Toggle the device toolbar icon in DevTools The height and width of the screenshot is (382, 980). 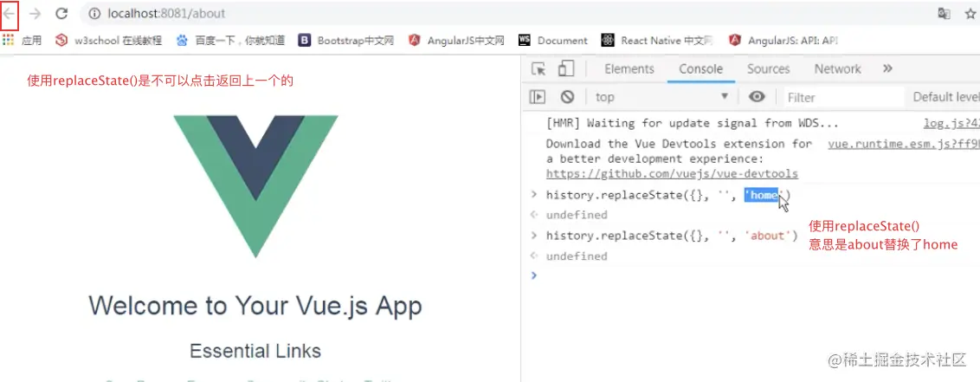566,68
